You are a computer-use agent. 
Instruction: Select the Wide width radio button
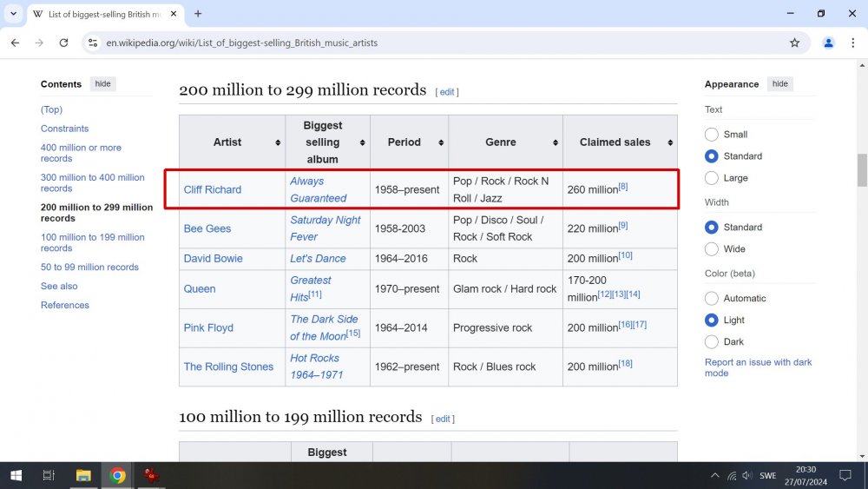[712, 249]
